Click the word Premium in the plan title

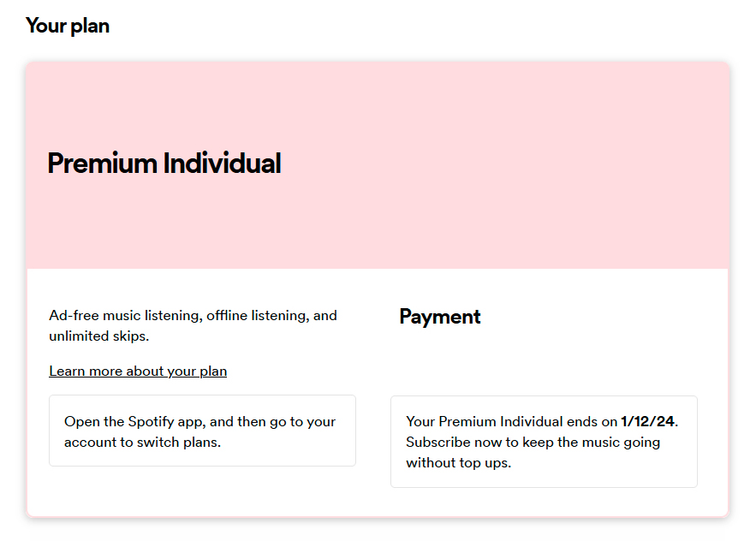[x=102, y=163]
